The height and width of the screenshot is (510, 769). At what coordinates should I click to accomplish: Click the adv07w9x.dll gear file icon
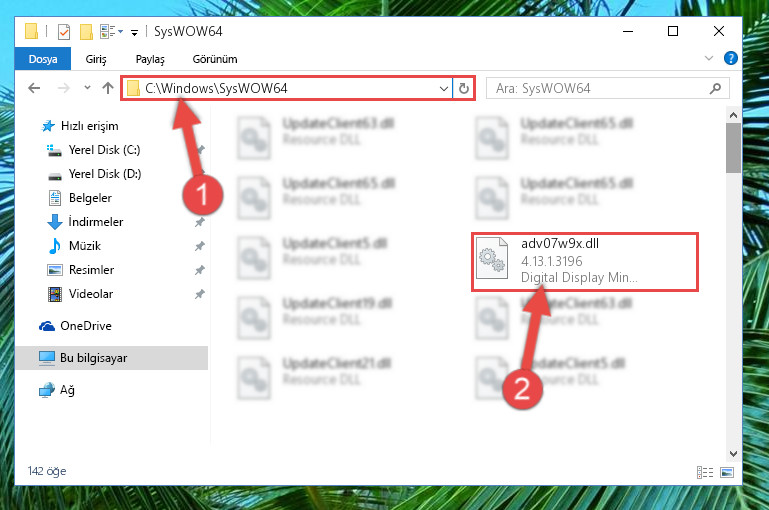pyautogui.click(x=492, y=258)
